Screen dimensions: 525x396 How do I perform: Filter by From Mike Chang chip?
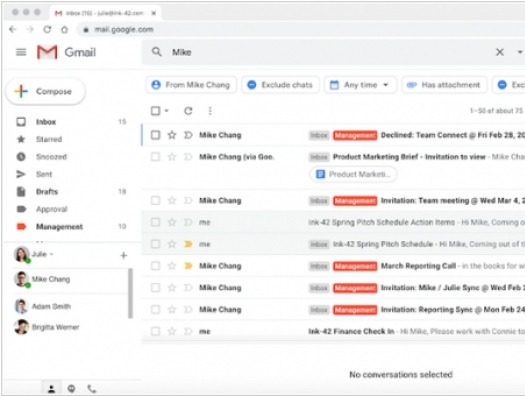point(191,85)
